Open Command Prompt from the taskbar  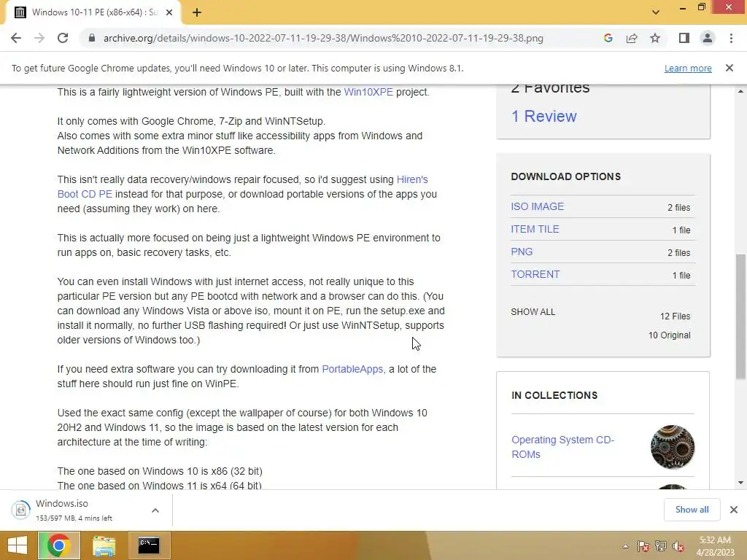pos(149,545)
